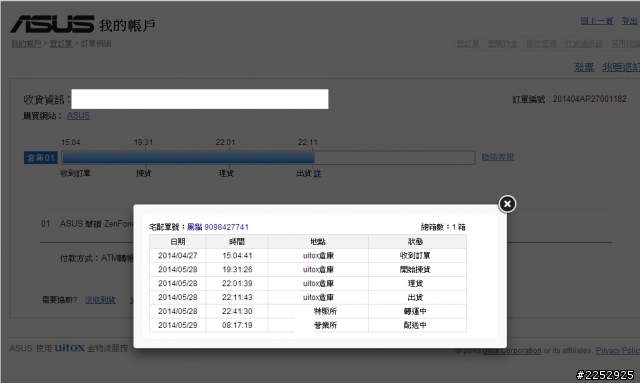Click 回上一頁 link at top right
The image size is (640, 383).
click(597, 21)
